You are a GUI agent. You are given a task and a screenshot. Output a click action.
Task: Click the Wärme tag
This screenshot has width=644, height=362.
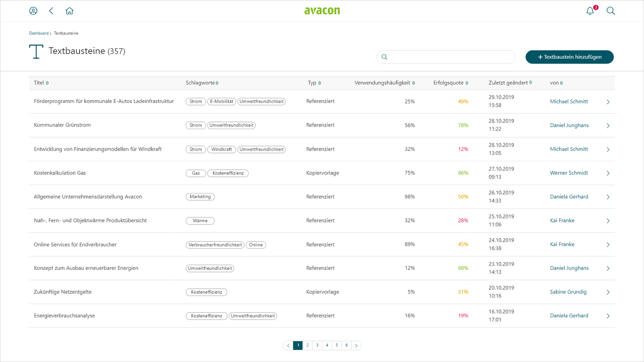pos(200,221)
